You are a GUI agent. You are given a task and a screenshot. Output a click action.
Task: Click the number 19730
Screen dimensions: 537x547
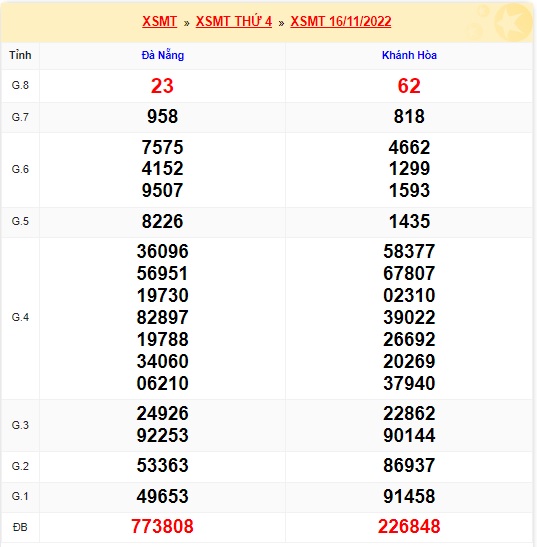[162, 295]
